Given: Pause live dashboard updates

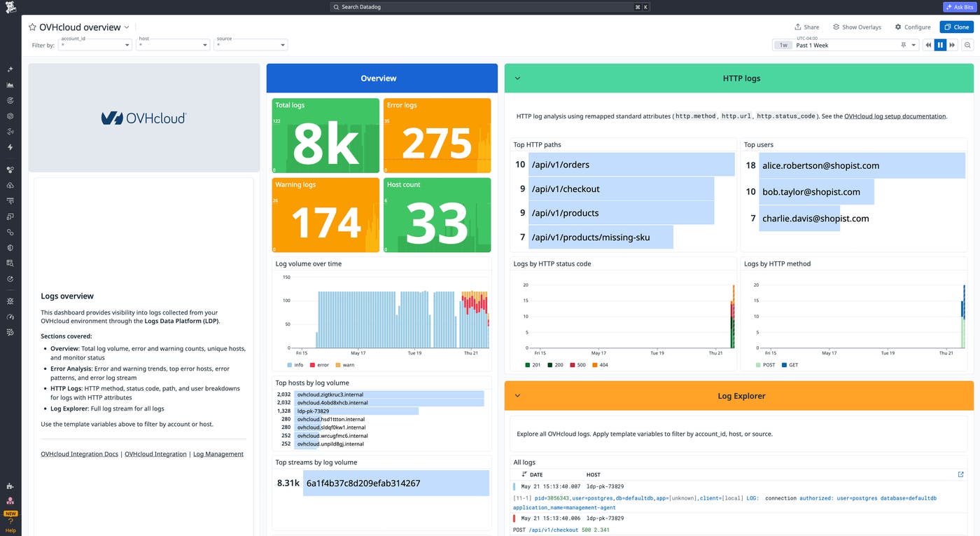Looking at the screenshot, I should point(940,45).
